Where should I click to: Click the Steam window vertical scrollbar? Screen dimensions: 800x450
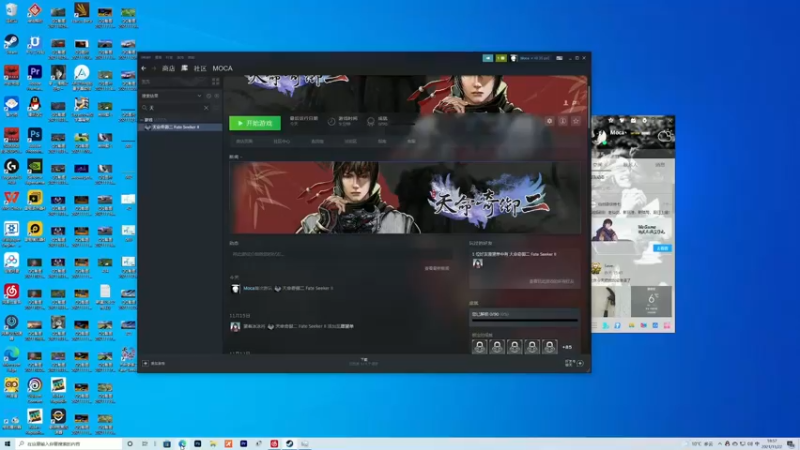tap(589, 107)
